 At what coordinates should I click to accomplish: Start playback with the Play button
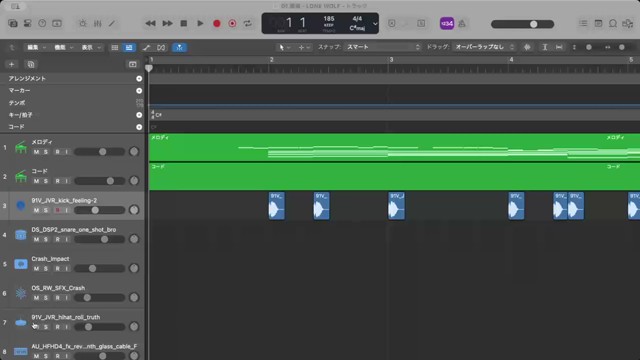pos(200,24)
